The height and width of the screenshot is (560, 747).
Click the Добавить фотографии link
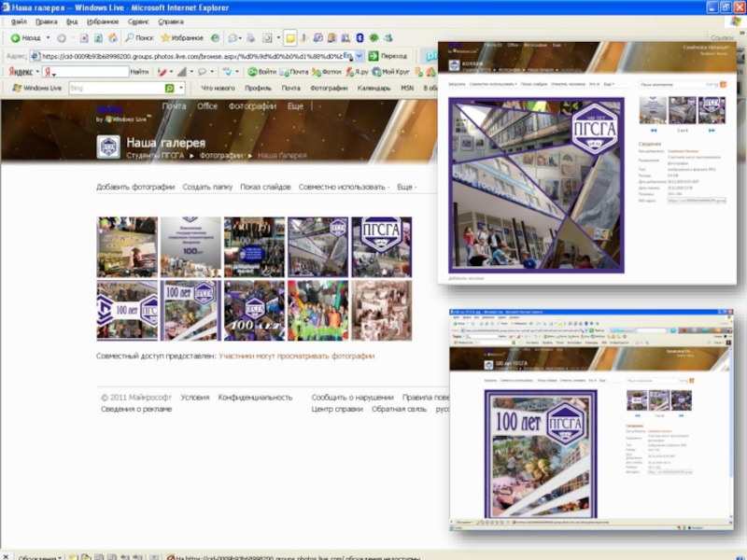(135, 187)
